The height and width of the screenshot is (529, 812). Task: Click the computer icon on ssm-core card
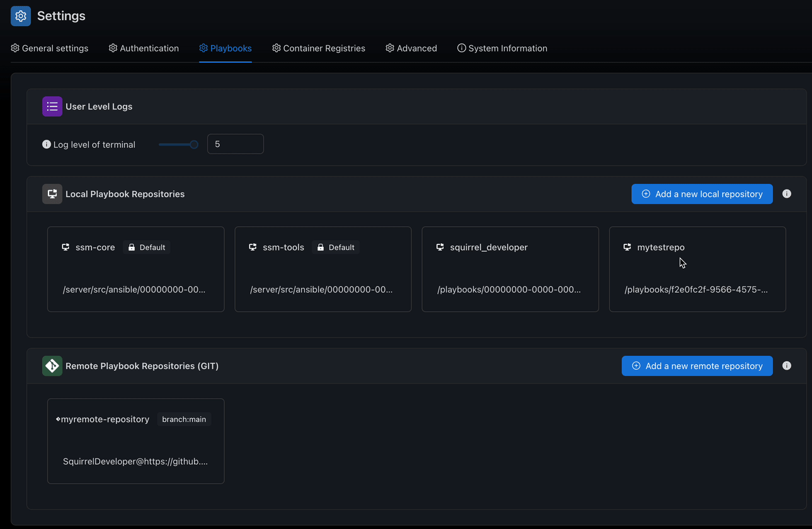(x=66, y=247)
